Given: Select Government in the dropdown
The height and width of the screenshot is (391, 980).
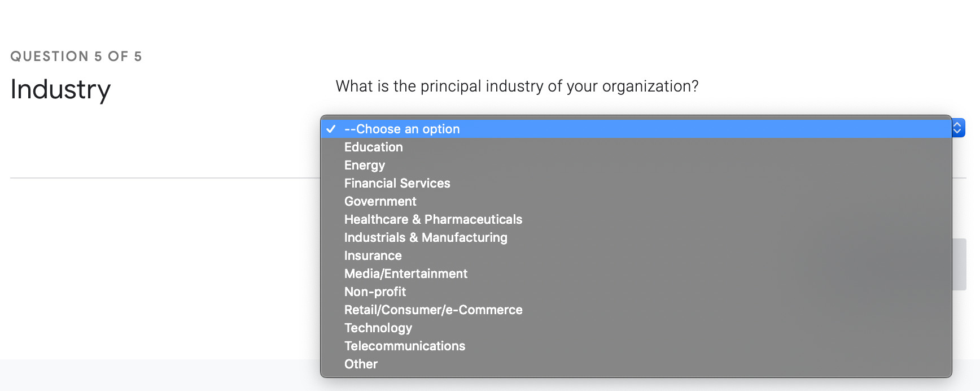Looking at the screenshot, I should point(380,201).
